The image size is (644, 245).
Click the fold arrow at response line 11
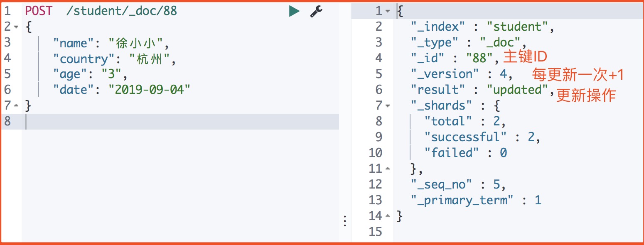tap(387, 169)
